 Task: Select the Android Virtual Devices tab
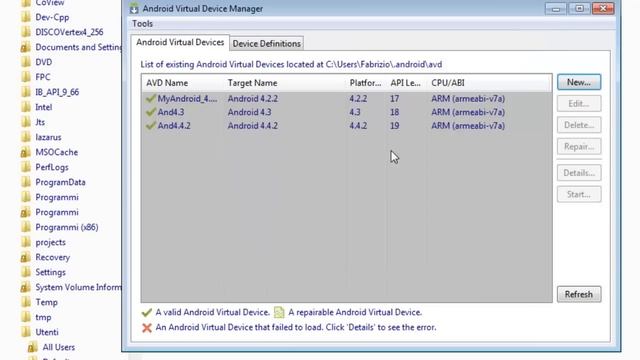(180, 42)
